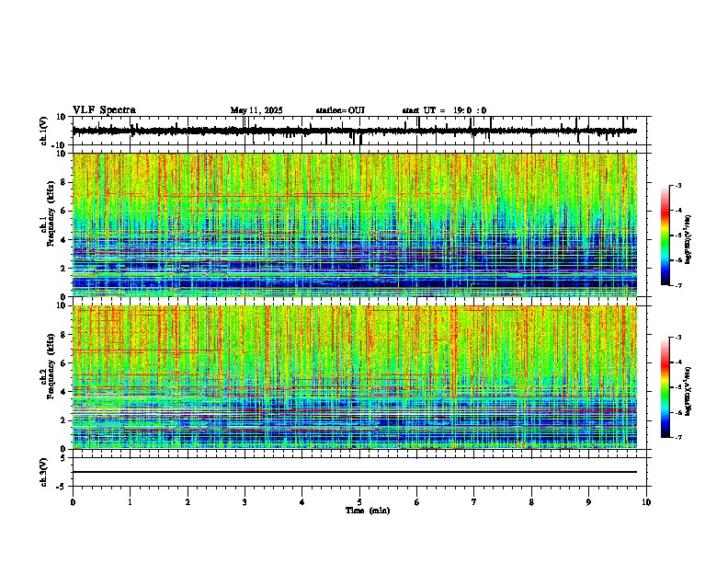
Task: Click the 'station=OUI' header label
Action: tap(340, 110)
